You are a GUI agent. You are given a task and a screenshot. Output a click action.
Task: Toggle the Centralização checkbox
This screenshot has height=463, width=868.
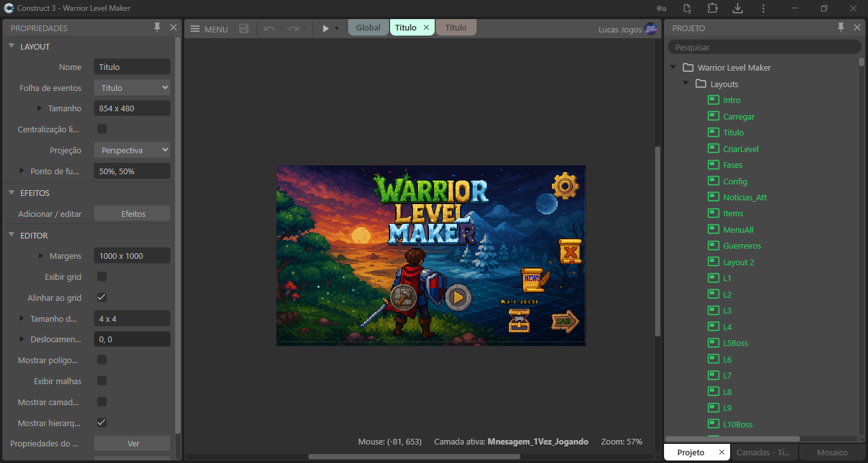point(102,129)
